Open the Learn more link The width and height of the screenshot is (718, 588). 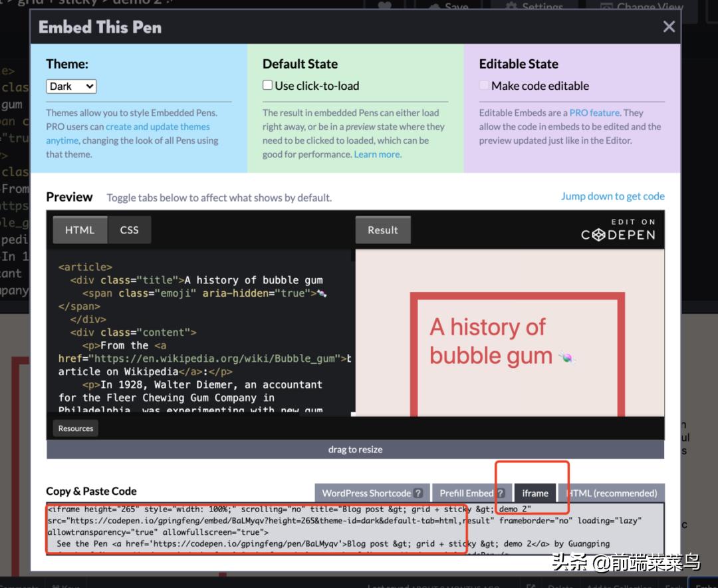[x=378, y=154]
